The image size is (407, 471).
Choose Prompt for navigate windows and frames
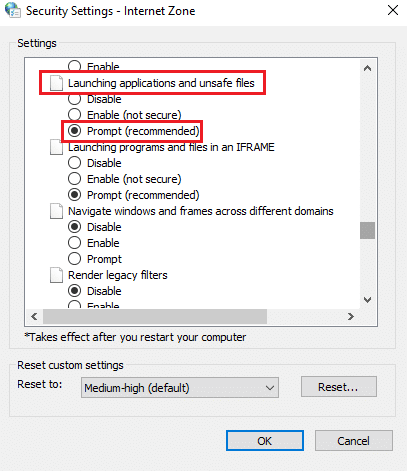coord(95,259)
